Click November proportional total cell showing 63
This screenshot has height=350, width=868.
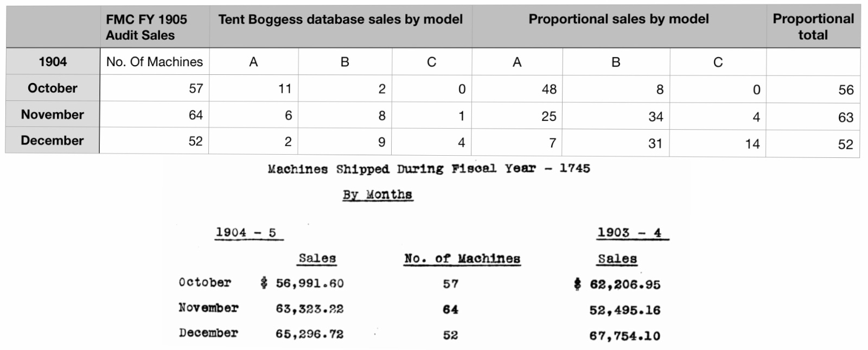(845, 117)
